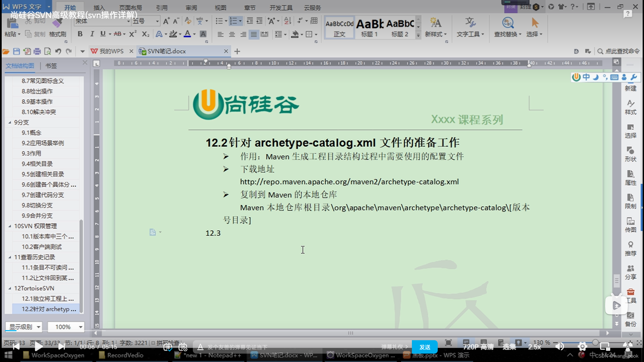The height and width of the screenshot is (362, 644).
Task: Toggle numbered list formatting
Action: pos(233,21)
